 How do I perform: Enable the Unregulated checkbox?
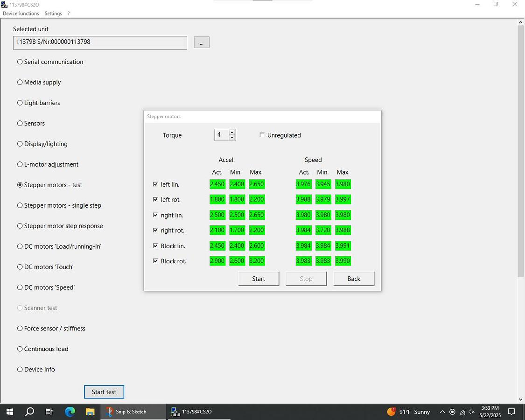[x=262, y=135]
